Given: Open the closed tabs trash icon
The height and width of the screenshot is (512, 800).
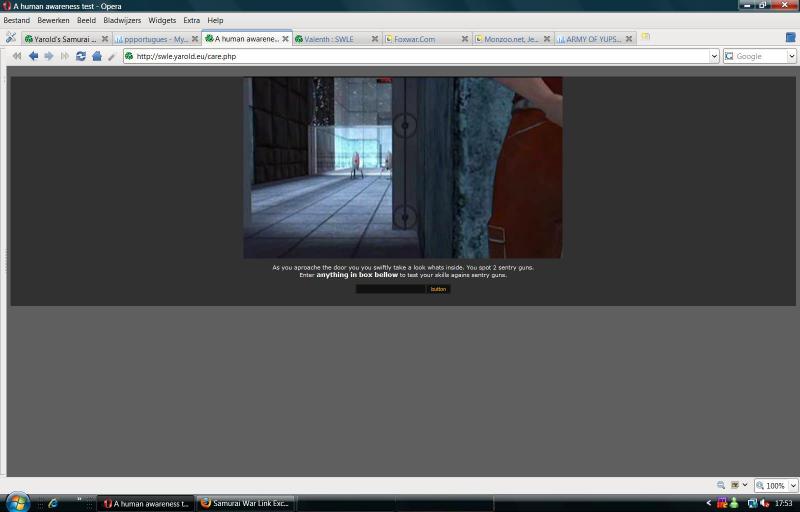Looking at the screenshot, I should pos(790,38).
